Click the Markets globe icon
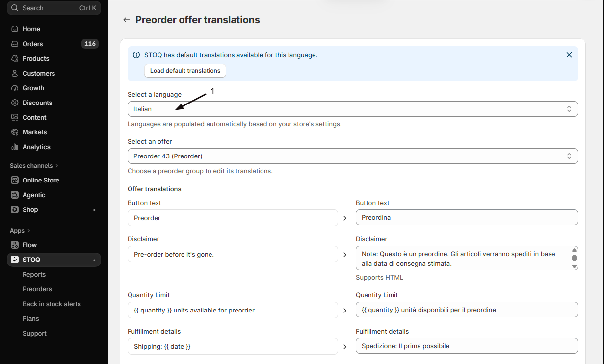 coord(15,132)
